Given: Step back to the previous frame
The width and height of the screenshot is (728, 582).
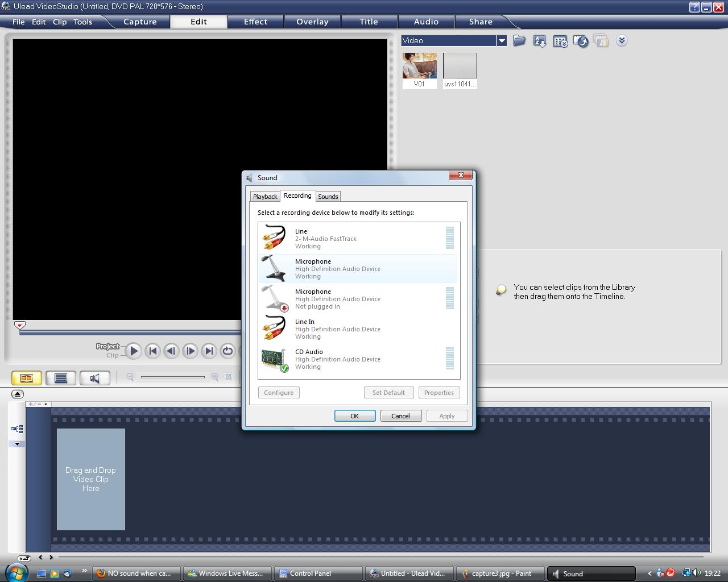Looking at the screenshot, I should (171, 351).
